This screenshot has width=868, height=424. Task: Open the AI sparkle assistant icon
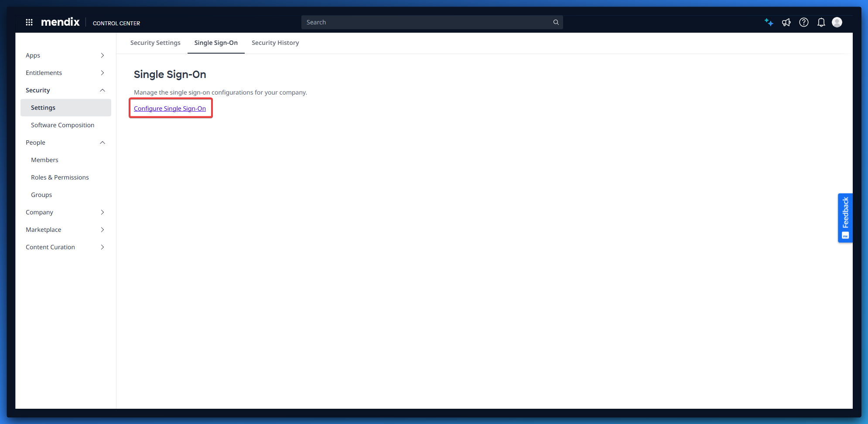(769, 22)
